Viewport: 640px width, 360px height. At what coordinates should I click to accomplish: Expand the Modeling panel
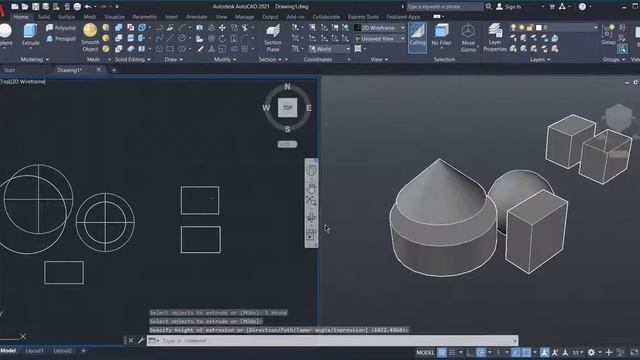(35, 60)
